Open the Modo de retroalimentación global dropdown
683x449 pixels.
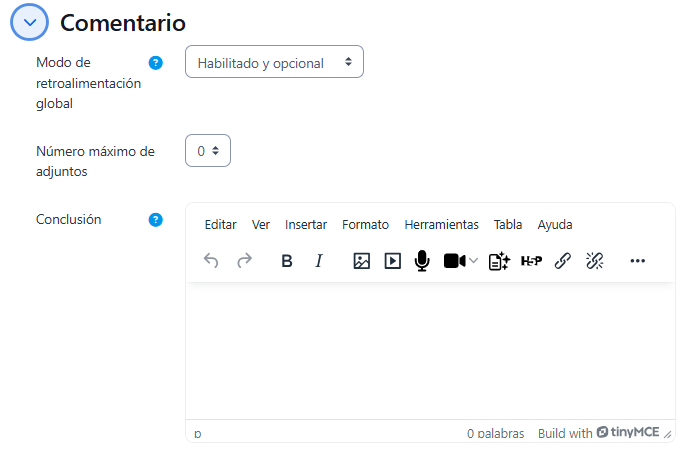point(274,62)
